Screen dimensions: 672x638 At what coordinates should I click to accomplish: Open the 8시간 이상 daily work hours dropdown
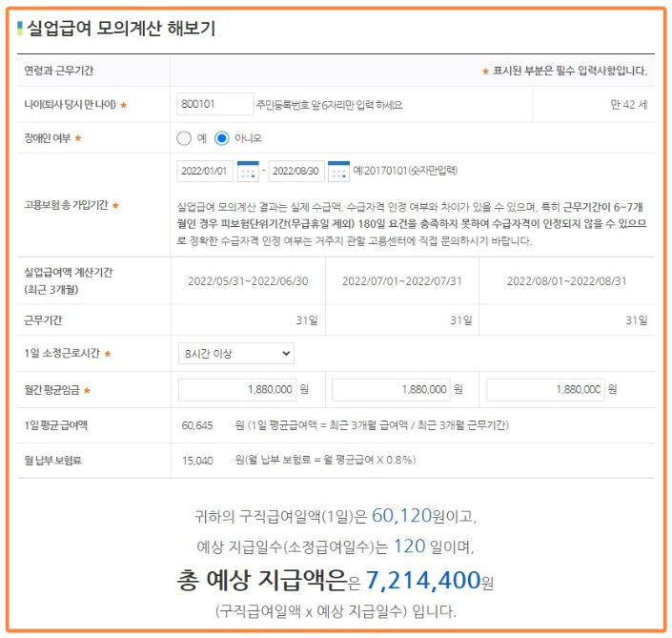pos(236,353)
